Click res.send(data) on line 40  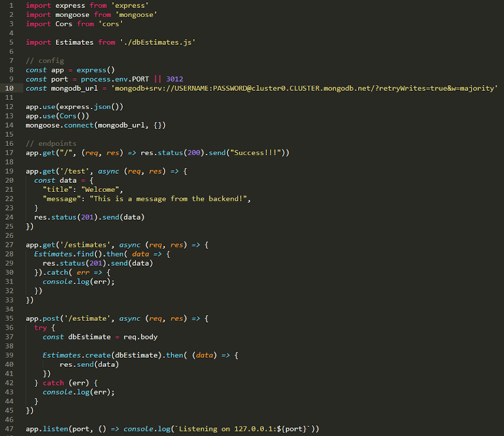89,364
